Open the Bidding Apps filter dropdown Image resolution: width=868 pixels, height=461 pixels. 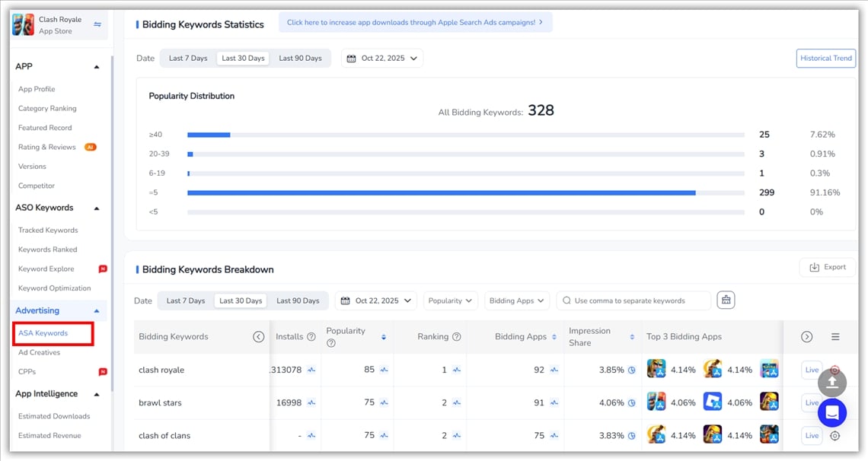[x=517, y=300]
